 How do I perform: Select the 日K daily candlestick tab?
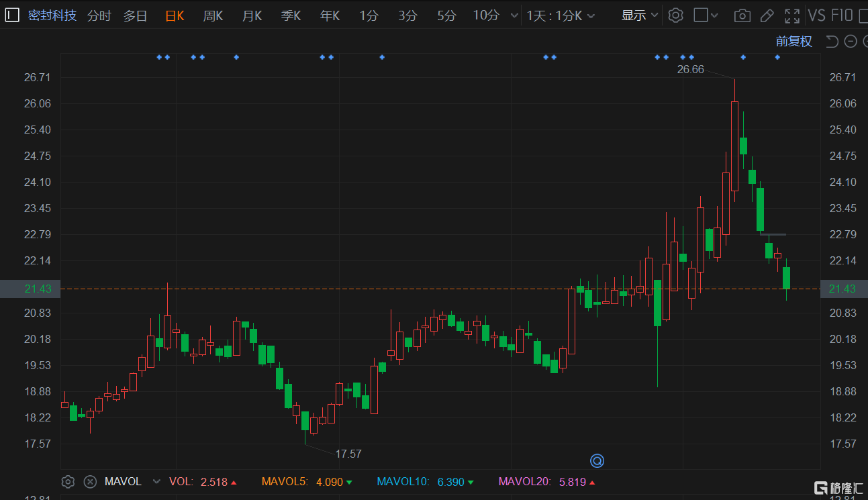click(x=175, y=15)
